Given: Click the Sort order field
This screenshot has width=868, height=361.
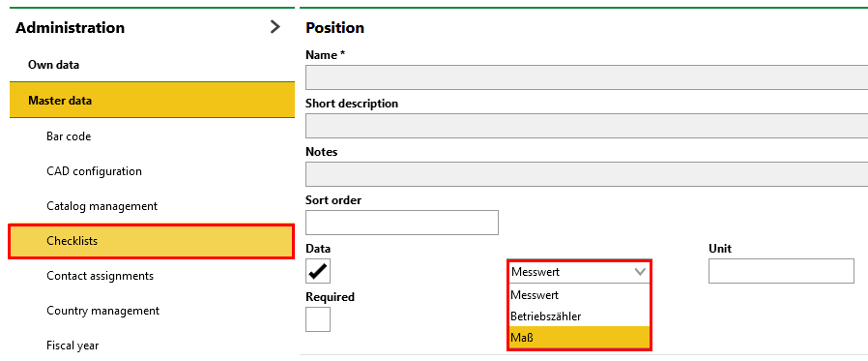Looking at the screenshot, I should coord(402,223).
